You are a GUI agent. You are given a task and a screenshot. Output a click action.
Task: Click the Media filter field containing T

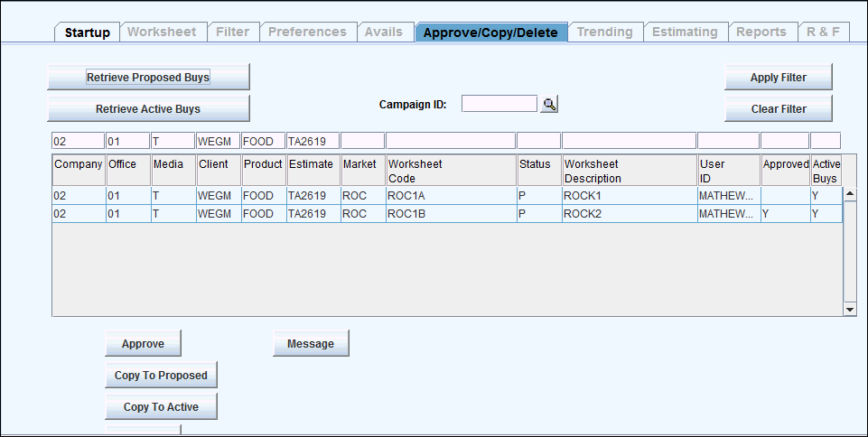(173, 141)
